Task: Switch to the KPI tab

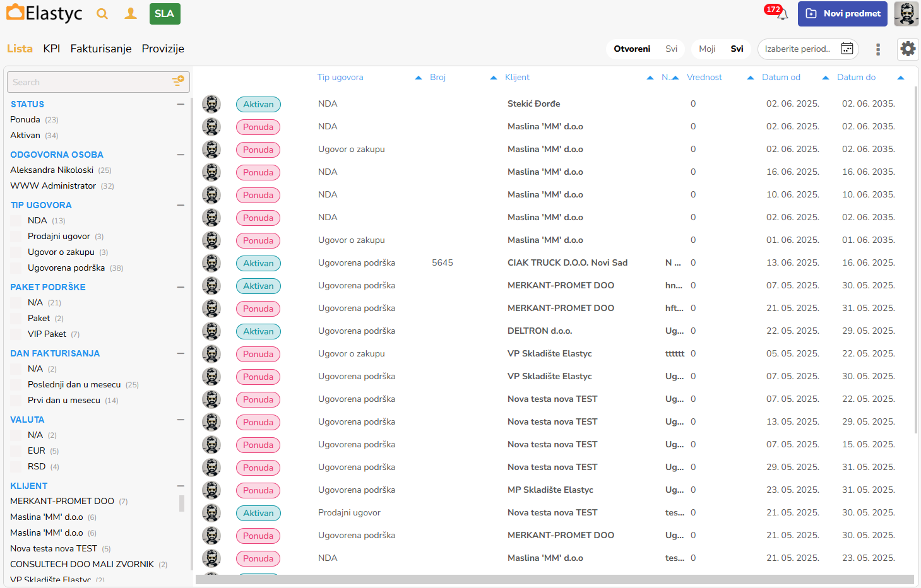Action: pyautogui.click(x=52, y=49)
